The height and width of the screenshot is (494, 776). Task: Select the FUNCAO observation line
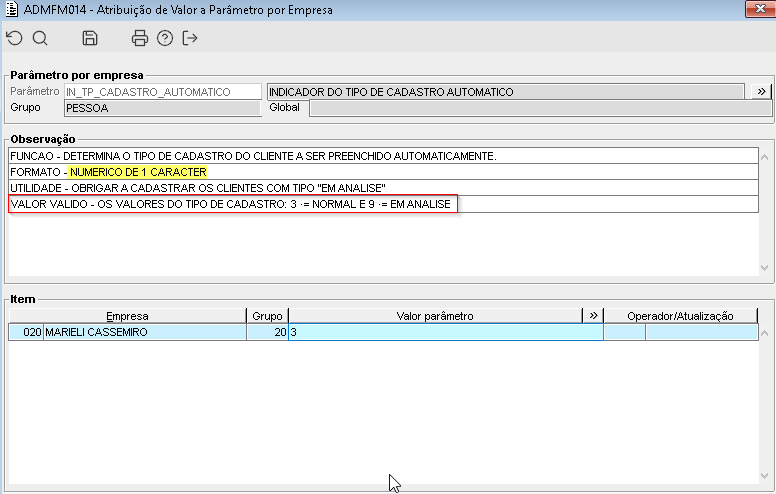click(384, 156)
